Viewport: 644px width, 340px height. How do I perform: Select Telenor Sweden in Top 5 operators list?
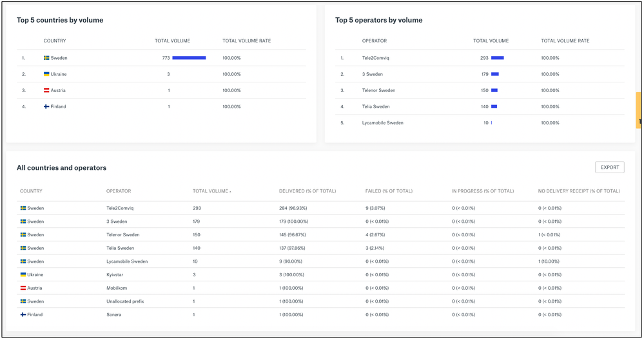(x=378, y=90)
